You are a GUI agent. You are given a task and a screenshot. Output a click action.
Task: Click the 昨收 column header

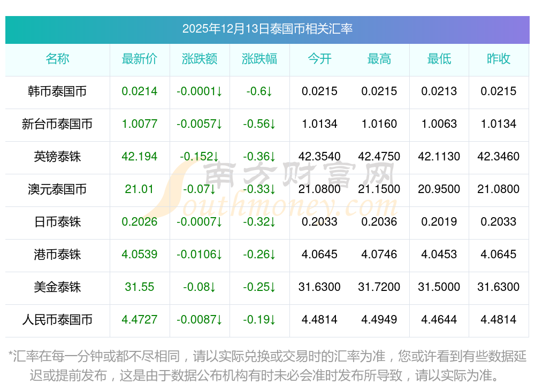coord(499,59)
